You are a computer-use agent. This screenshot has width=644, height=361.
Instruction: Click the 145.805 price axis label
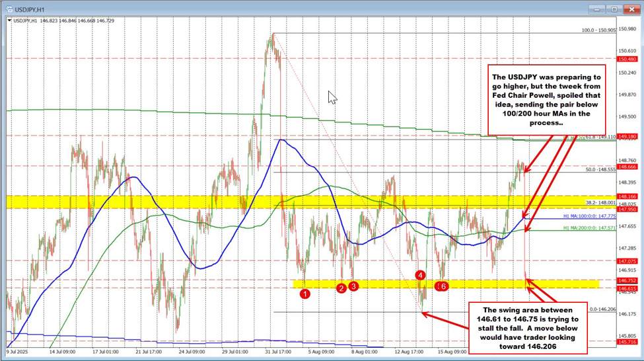(x=627, y=336)
